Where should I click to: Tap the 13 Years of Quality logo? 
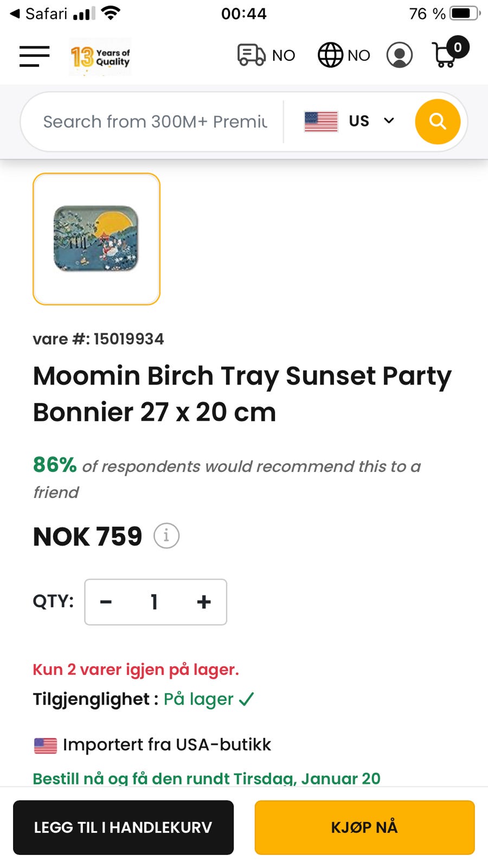(x=100, y=56)
